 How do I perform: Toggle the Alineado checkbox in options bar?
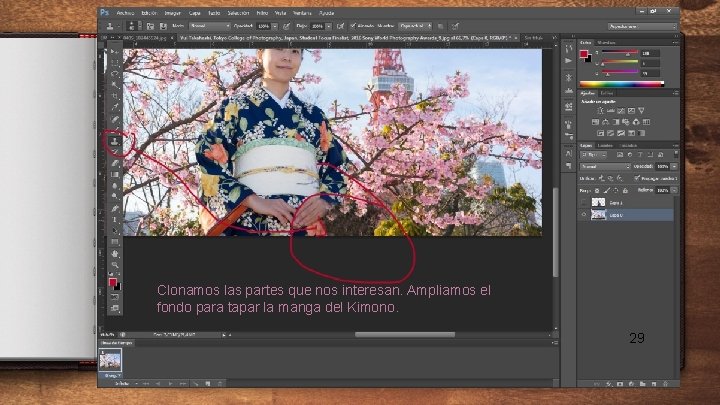click(x=351, y=24)
